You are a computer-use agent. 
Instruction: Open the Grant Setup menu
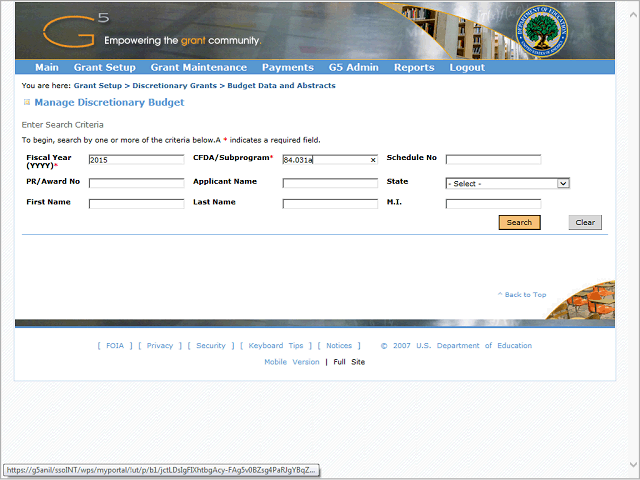click(x=104, y=67)
